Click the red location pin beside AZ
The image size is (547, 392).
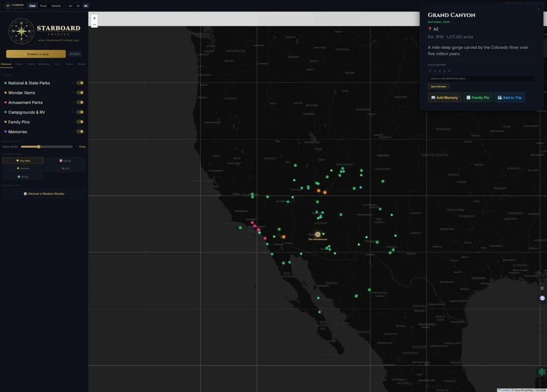click(430, 29)
